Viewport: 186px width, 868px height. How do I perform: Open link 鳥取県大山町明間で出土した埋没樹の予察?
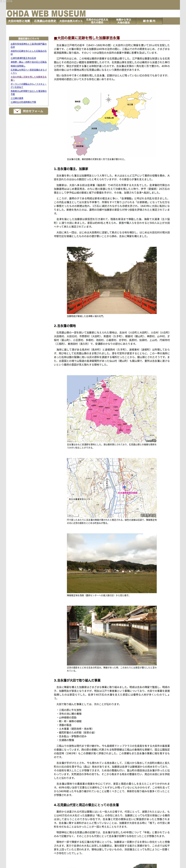pos(29,93)
